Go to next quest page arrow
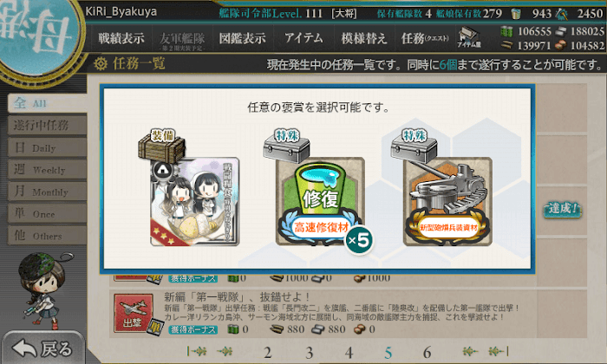 coord(470,351)
